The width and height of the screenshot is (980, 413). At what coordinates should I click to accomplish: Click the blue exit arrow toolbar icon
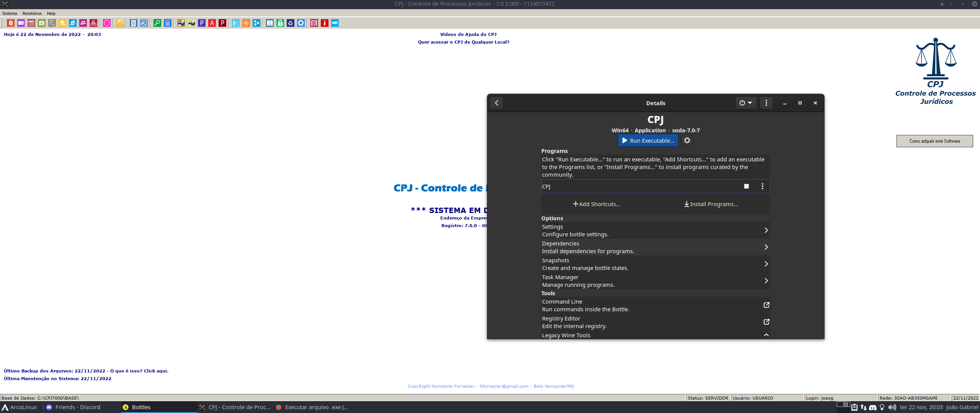tap(335, 23)
